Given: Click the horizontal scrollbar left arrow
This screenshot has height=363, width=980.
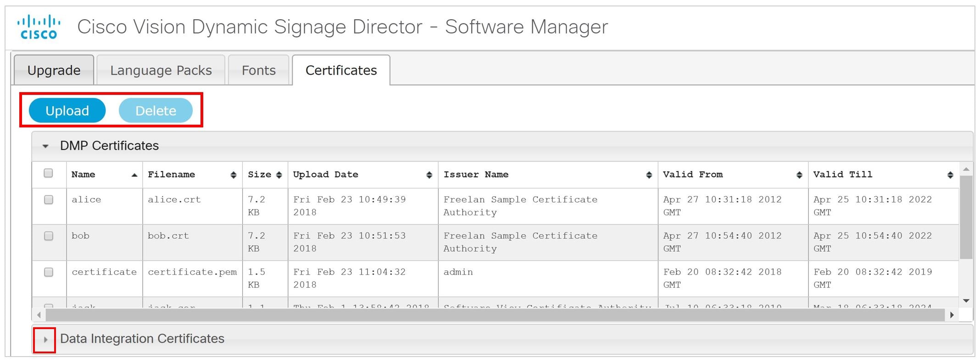Looking at the screenshot, I should point(39,315).
